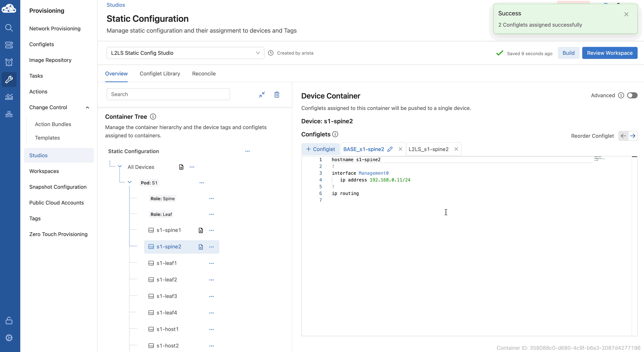
Task: Open the Reconcile tab
Action: 204,74
